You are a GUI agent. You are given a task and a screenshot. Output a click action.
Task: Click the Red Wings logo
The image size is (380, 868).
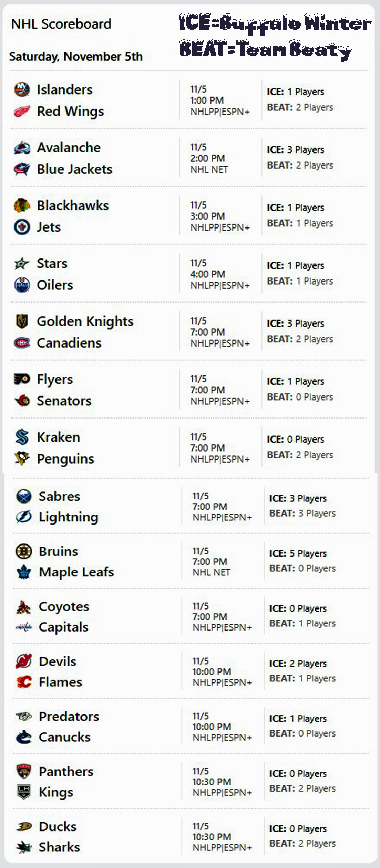tap(22, 112)
